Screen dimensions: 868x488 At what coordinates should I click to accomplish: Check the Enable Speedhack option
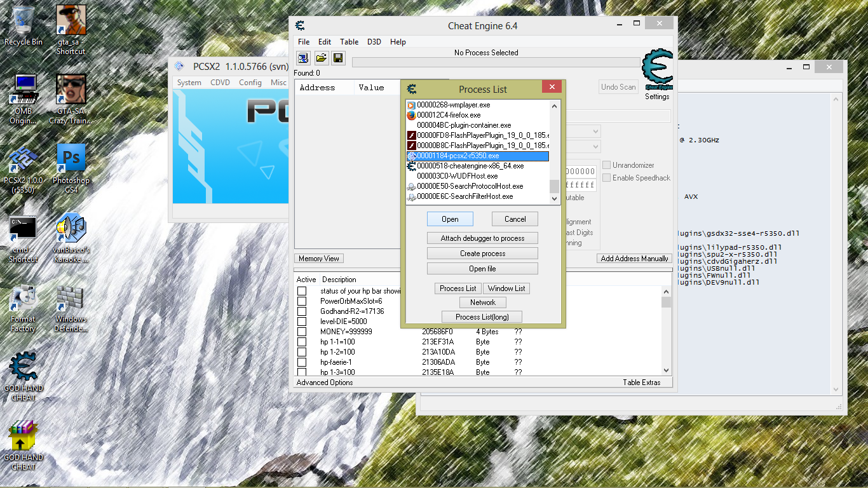[x=606, y=178]
